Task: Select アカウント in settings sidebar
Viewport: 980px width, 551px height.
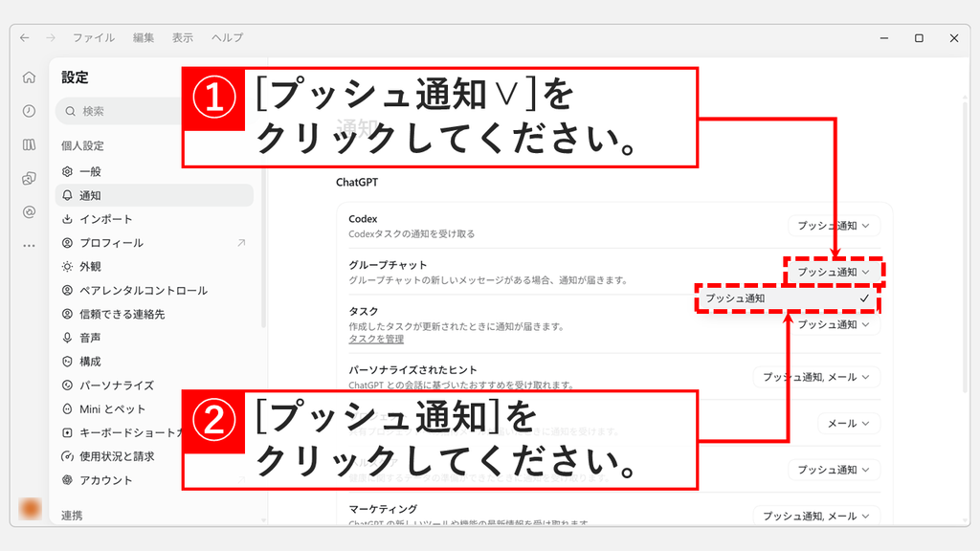Action: point(154,480)
